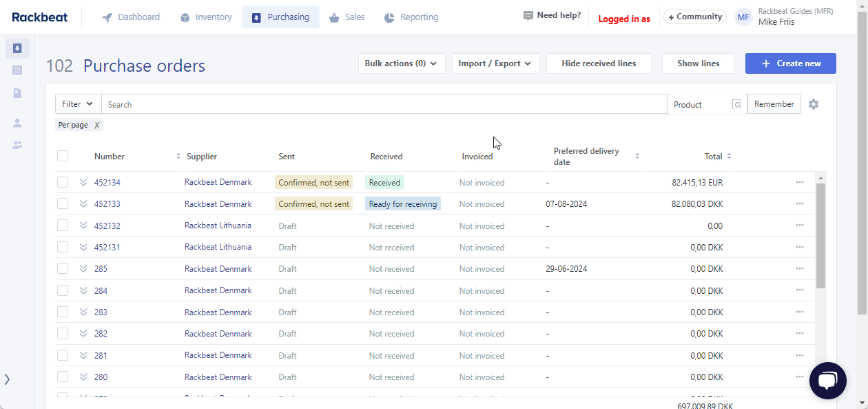Open the suppliers person icon in sidebar
The height and width of the screenshot is (409, 868).
point(17,123)
